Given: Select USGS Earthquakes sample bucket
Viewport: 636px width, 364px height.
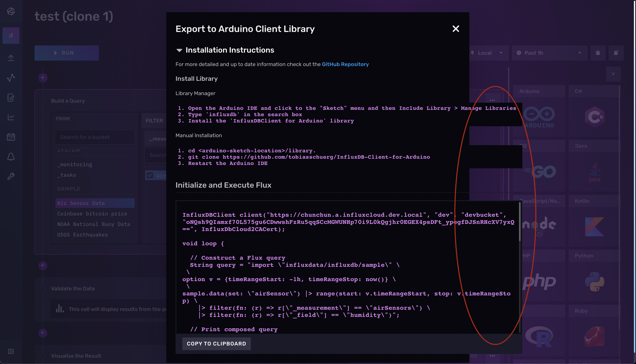Looking at the screenshot, I should click(82, 235).
